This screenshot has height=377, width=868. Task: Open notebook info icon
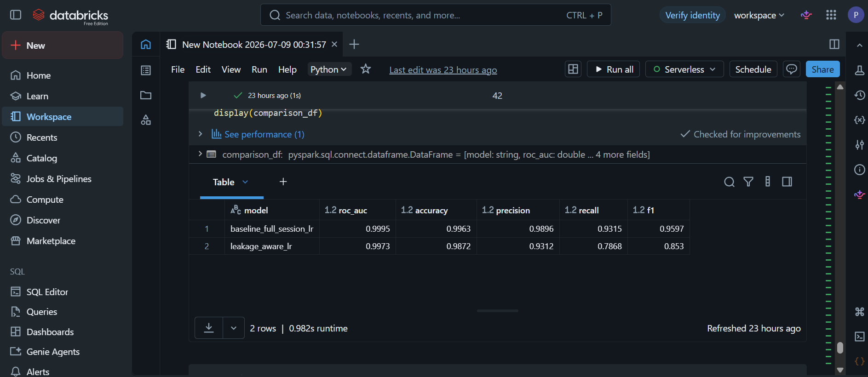click(x=859, y=170)
